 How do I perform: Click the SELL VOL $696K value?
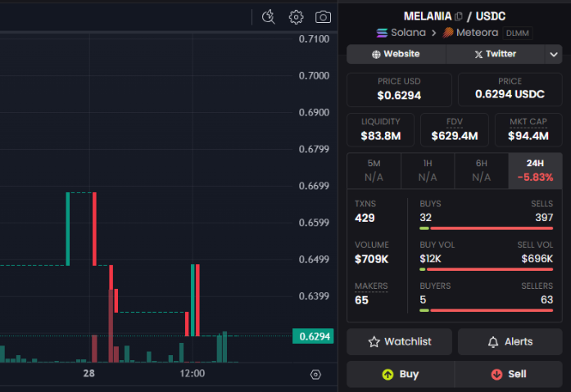point(537,259)
